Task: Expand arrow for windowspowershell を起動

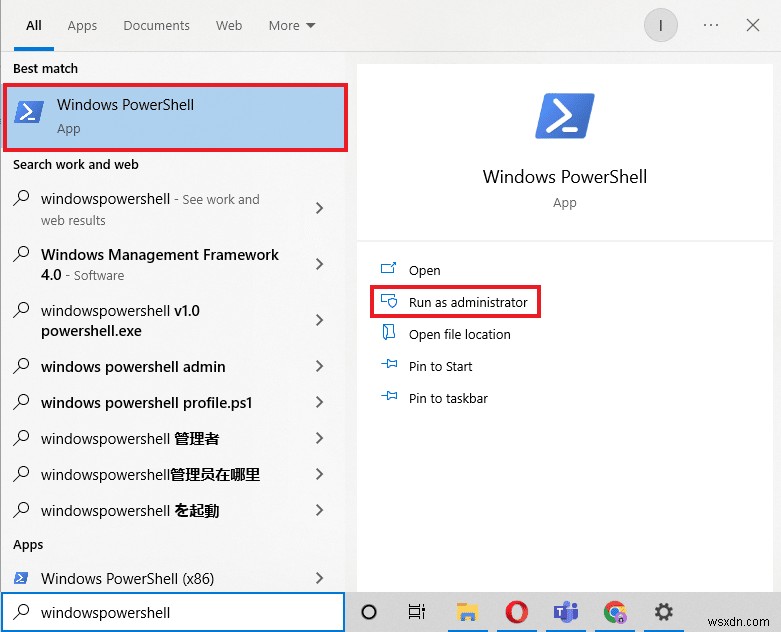Action: coord(320,510)
